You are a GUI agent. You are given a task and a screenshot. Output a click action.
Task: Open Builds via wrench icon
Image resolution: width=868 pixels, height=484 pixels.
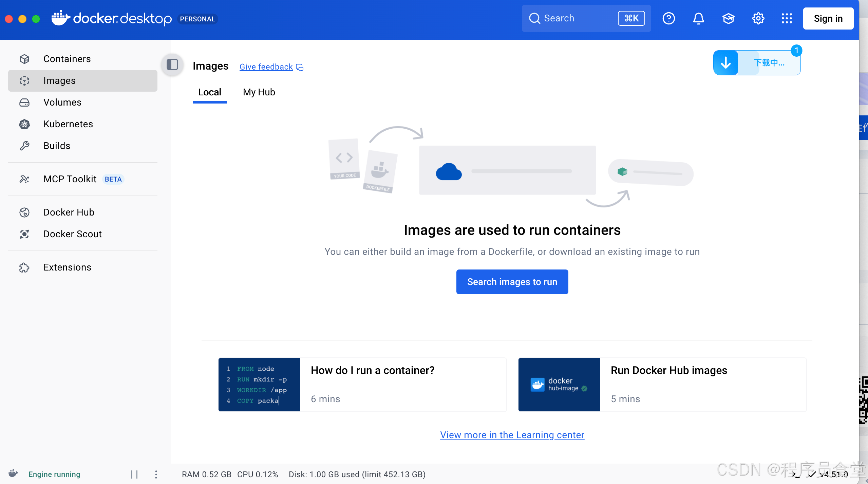click(24, 146)
